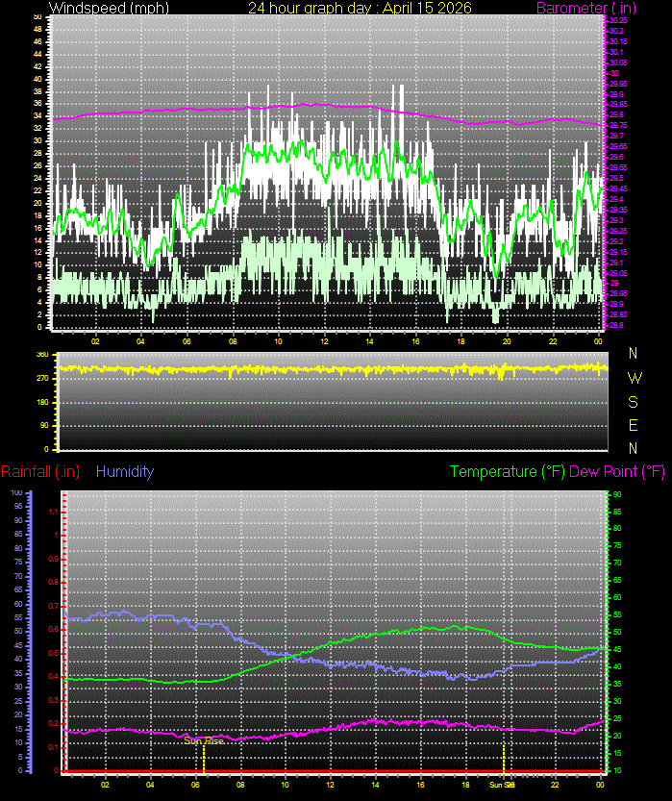The height and width of the screenshot is (801, 672).
Task: Click the '22' hour tick on lower graph
Action: coord(555,785)
